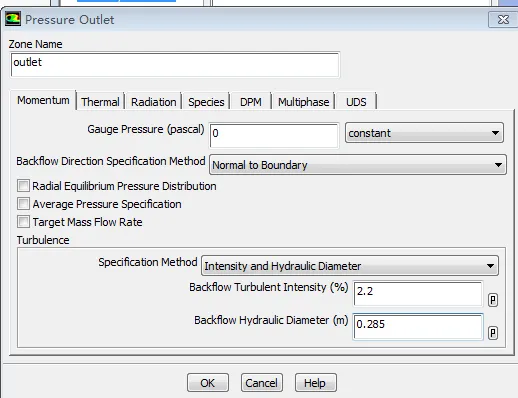Viewport: 518px width, 398px height.
Task: Enable Radial Equilibrium Pressure Distribution
Action: tap(23, 186)
